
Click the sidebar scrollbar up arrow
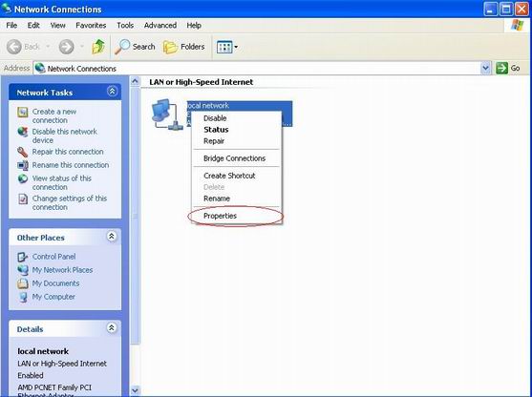point(135,81)
